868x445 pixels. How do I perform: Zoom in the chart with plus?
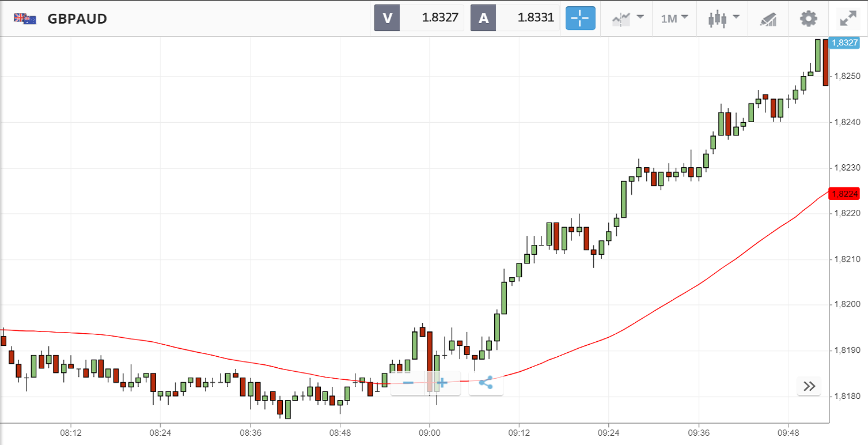click(442, 383)
